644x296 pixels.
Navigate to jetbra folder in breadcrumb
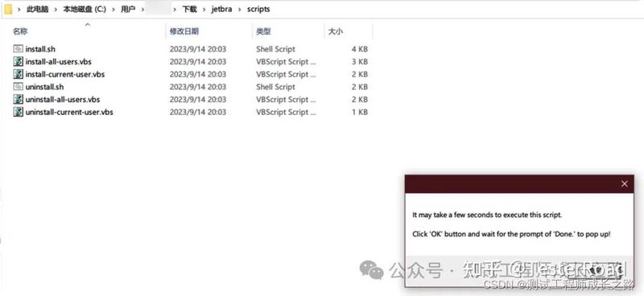[x=222, y=9]
